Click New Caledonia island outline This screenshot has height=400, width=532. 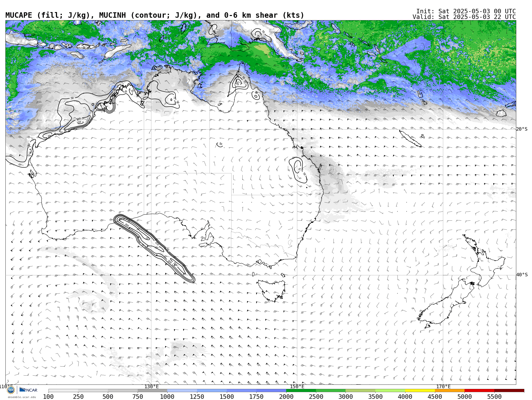coord(410,138)
